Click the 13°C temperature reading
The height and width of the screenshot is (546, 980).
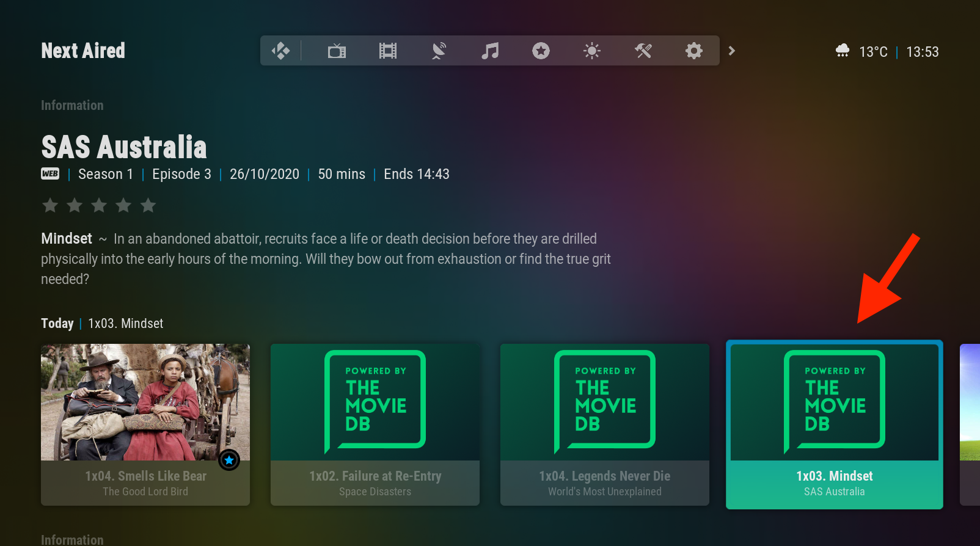tap(873, 52)
